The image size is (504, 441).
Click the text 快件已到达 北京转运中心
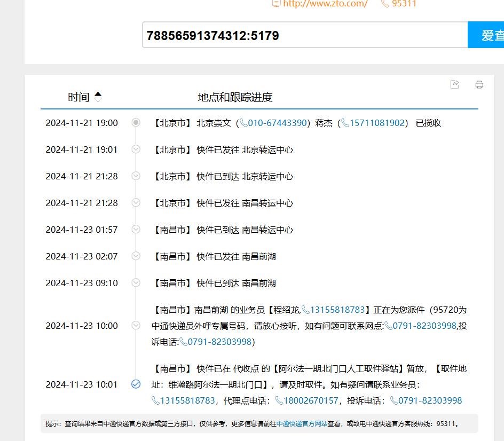[245, 177]
